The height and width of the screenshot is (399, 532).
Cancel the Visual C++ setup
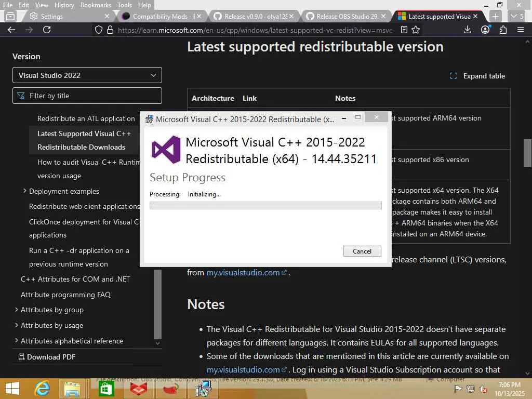point(362,251)
